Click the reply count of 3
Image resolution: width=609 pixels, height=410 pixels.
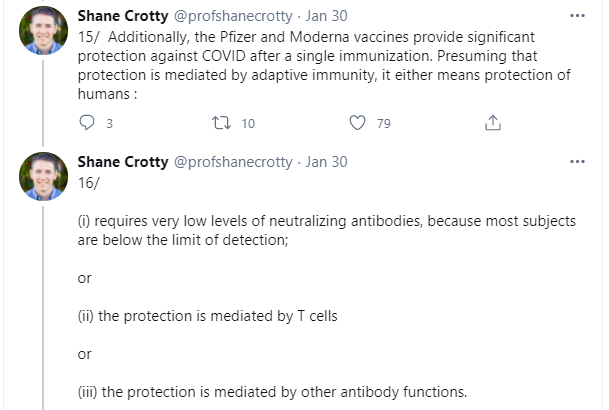tap(109, 123)
